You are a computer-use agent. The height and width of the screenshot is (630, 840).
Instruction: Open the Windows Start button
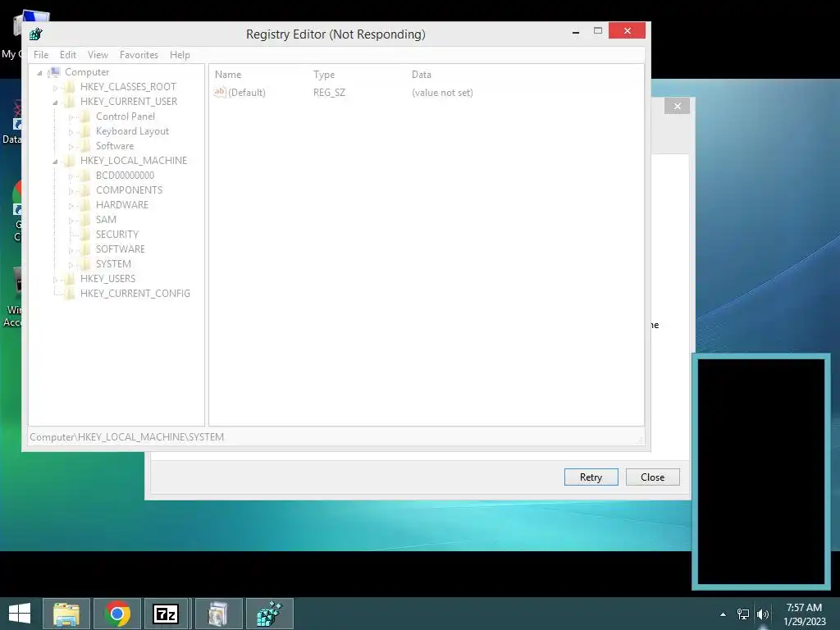[x=20, y=614]
